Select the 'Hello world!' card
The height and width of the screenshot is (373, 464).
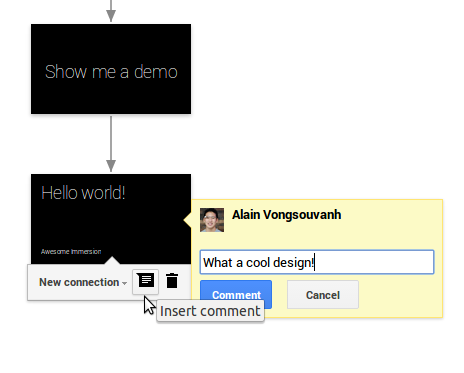[111, 219]
